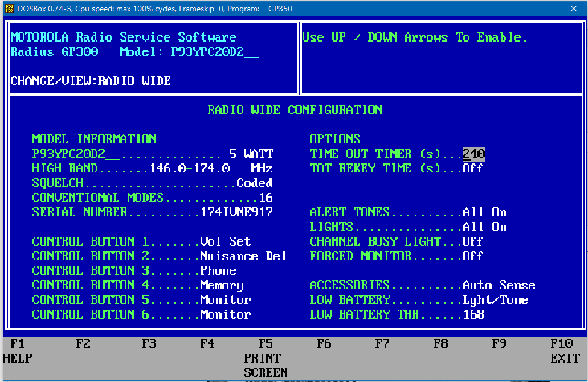Click the F4 function key label
The image size is (588, 382).
click(x=207, y=344)
